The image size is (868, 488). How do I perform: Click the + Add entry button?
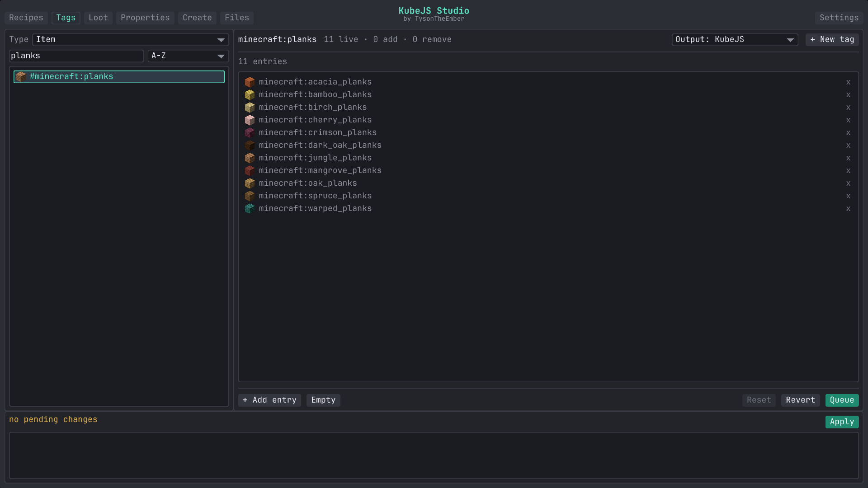(x=269, y=400)
